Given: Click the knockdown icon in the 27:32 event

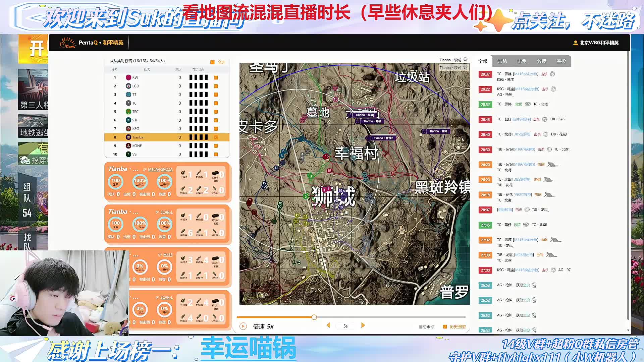Looking at the screenshot, I should (555, 240).
